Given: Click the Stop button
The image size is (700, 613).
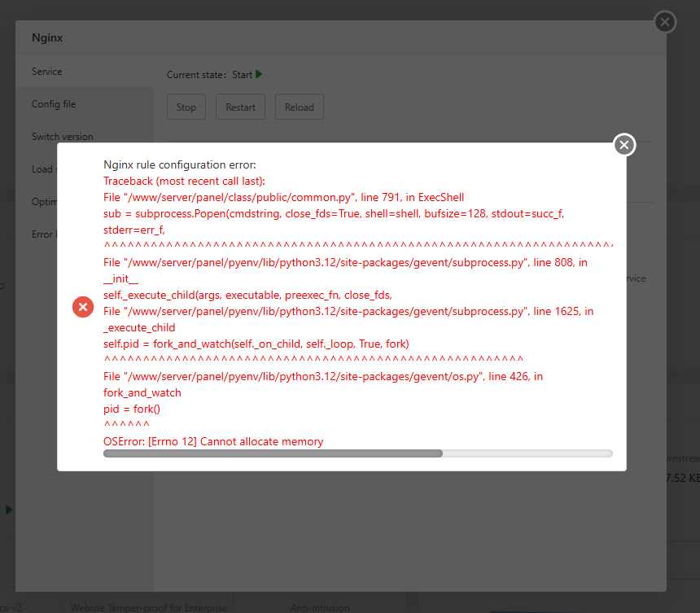Looking at the screenshot, I should [186, 107].
